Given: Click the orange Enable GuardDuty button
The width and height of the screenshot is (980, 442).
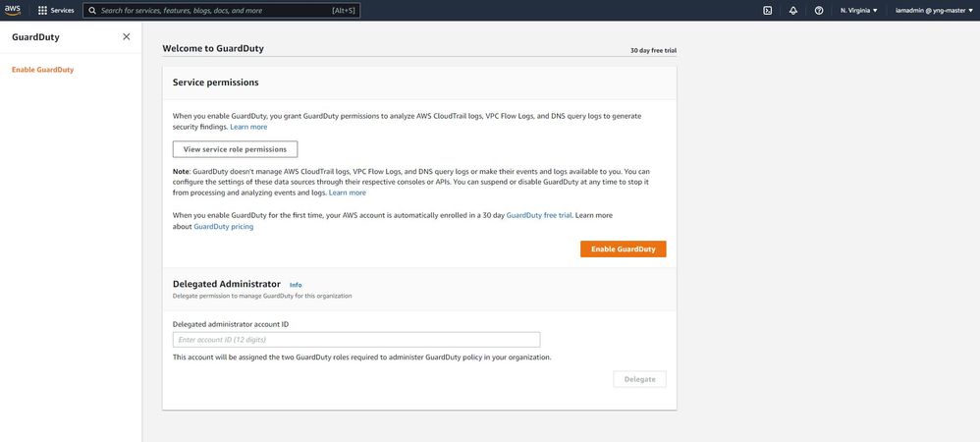Looking at the screenshot, I should pos(623,249).
